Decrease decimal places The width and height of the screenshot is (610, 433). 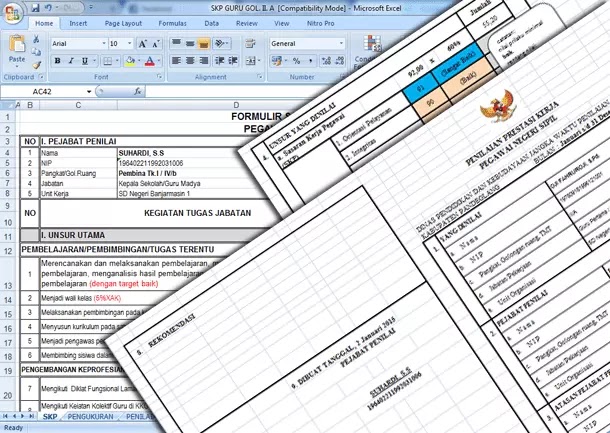tap(339, 61)
